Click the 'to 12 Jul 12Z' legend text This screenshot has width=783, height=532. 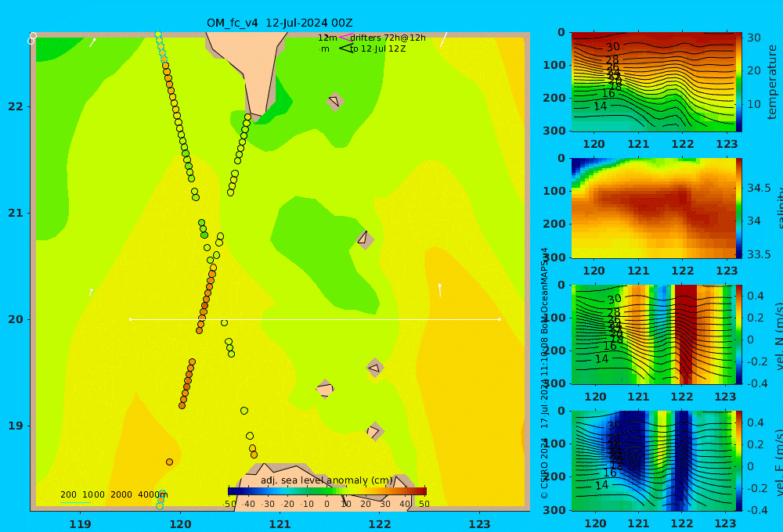click(377, 49)
